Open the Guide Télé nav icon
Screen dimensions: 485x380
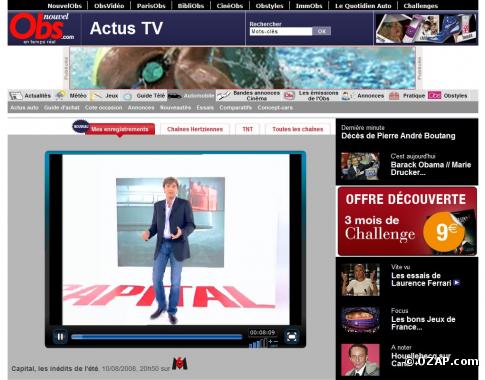[128, 96]
